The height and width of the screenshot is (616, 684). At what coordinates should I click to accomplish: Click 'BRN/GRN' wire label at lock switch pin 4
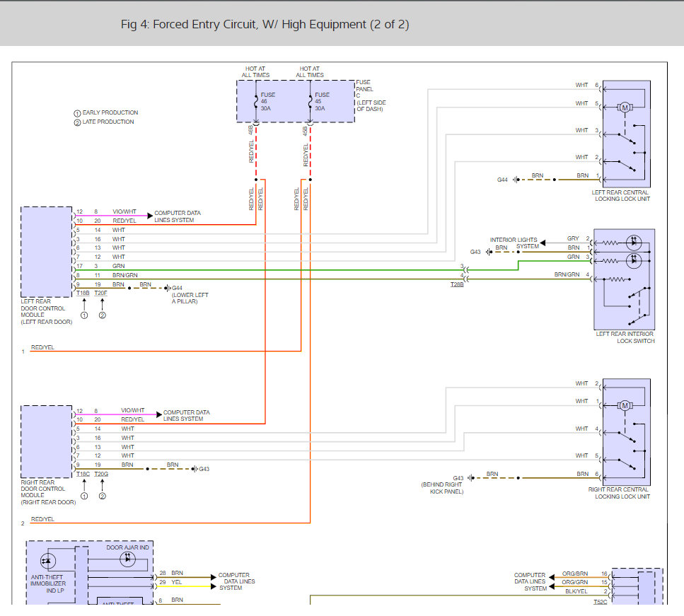[567, 274]
